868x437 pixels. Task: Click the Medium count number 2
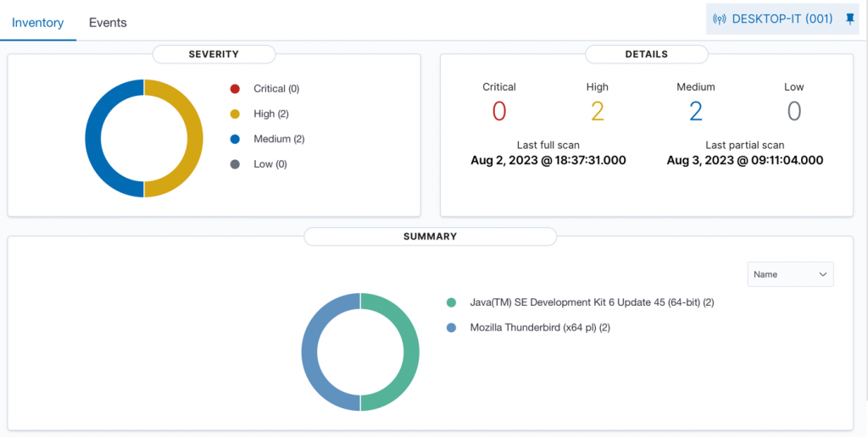695,111
